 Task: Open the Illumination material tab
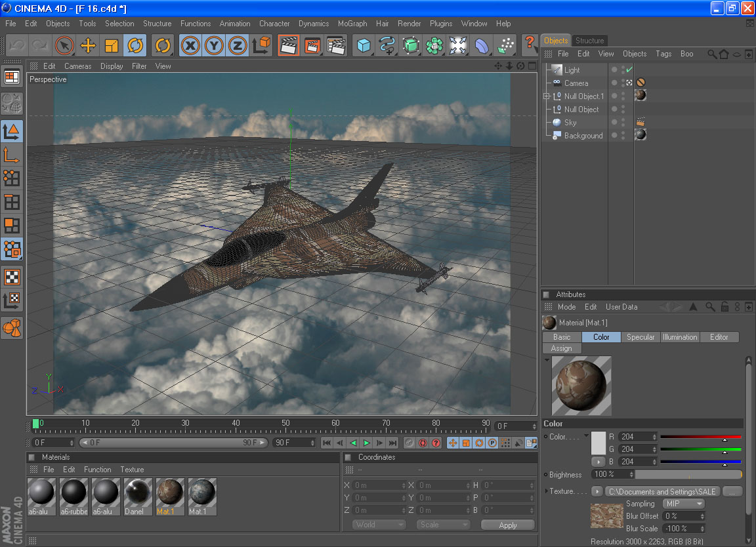coord(680,337)
